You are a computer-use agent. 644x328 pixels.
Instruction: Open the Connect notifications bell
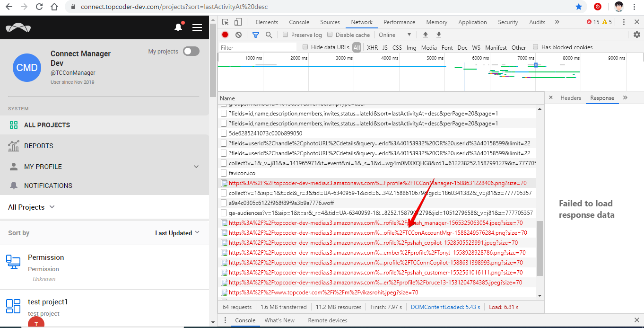click(178, 27)
